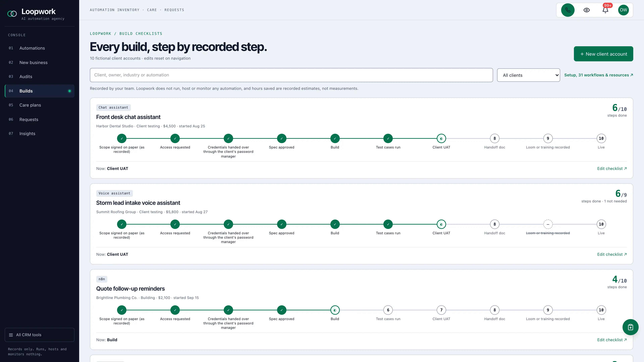Edit checklist for Storm lead intake voice assistant
The height and width of the screenshot is (362, 644).
pos(612,254)
